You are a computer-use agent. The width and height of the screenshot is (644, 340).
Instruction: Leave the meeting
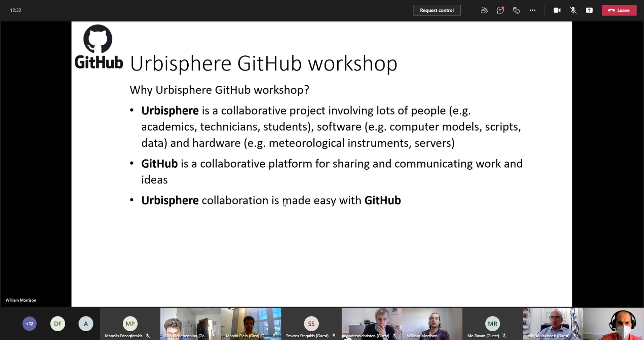pyautogui.click(x=619, y=10)
